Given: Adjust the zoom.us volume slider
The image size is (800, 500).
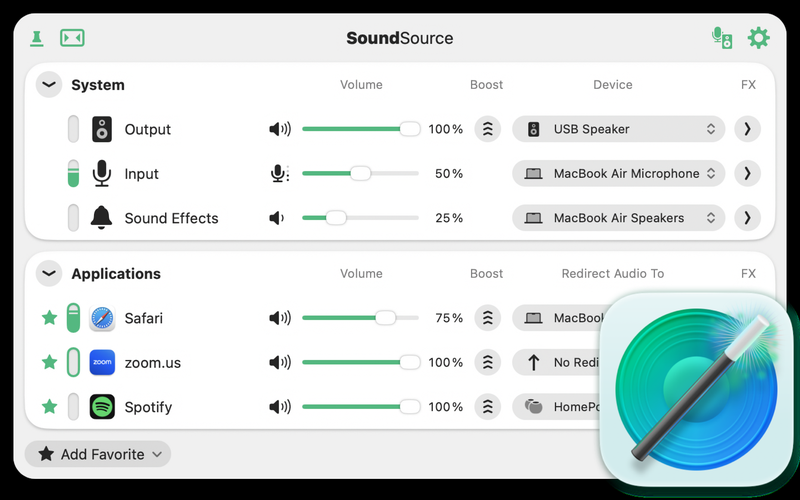Looking at the screenshot, I should (361, 362).
